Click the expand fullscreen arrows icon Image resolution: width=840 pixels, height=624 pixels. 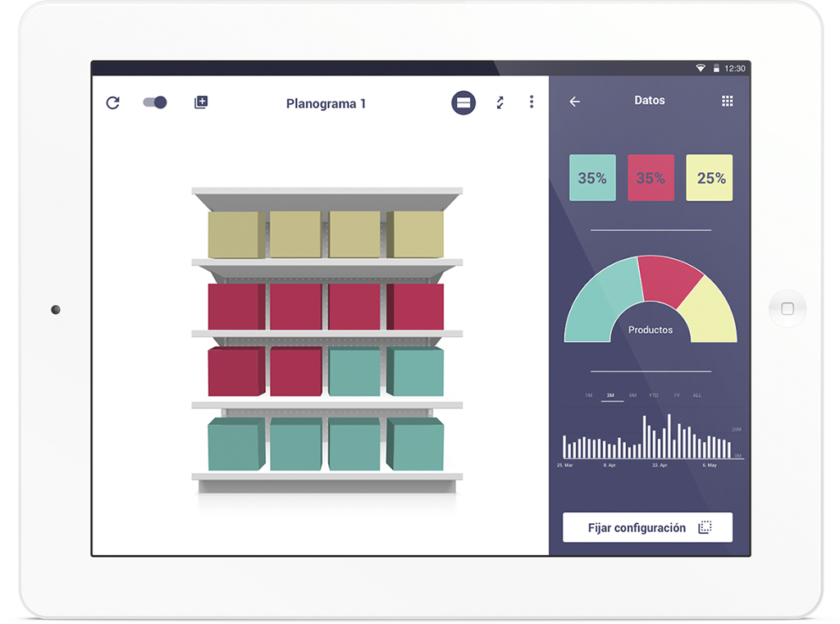pyautogui.click(x=500, y=102)
